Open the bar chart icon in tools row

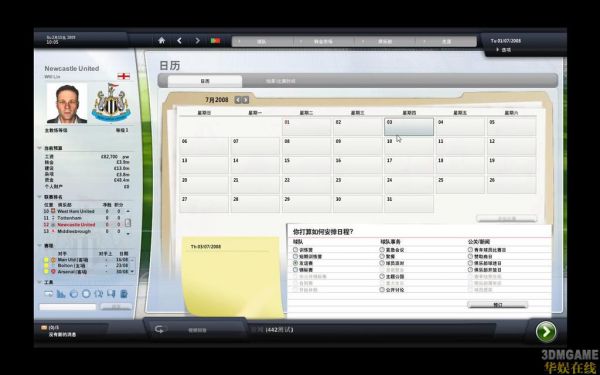point(61,293)
